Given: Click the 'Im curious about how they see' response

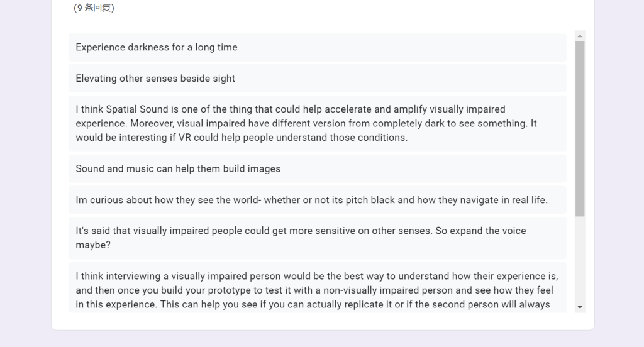Looking at the screenshot, I should click(318, 200).
